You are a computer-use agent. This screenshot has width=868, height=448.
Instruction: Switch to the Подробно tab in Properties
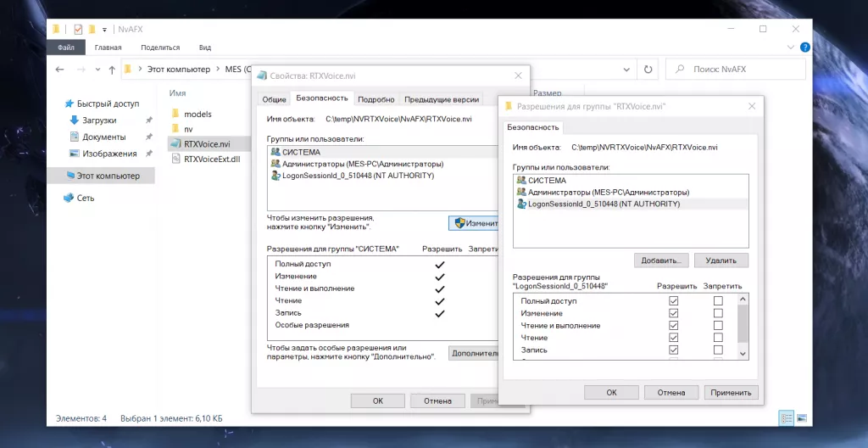[x=376, y=99]
